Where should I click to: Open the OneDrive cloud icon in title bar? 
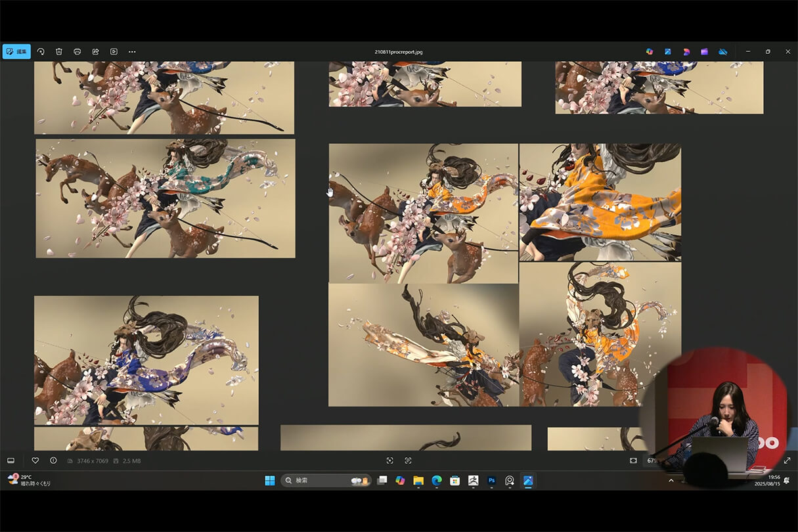(x=722, y=51)
